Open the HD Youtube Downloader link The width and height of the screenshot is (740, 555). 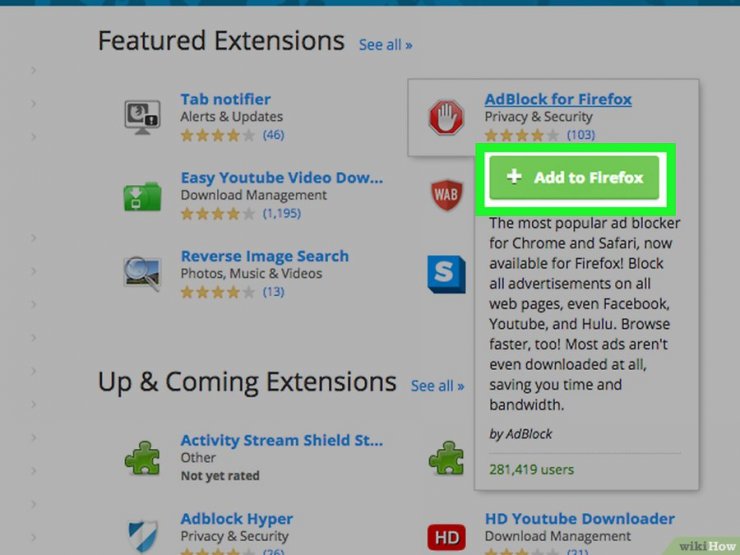pyautogui.click(x=580, y=519)
